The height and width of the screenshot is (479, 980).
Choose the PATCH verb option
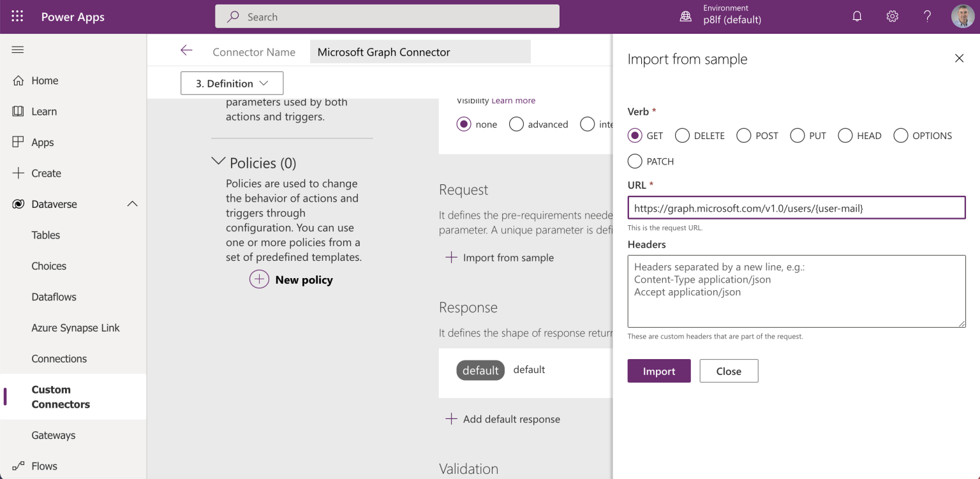635,161
